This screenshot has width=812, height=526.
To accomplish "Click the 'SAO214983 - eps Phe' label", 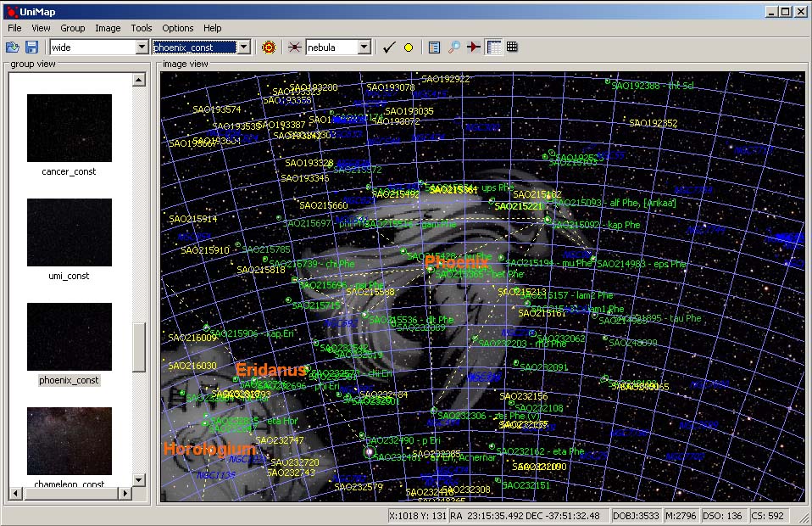I will click(641, 264).
